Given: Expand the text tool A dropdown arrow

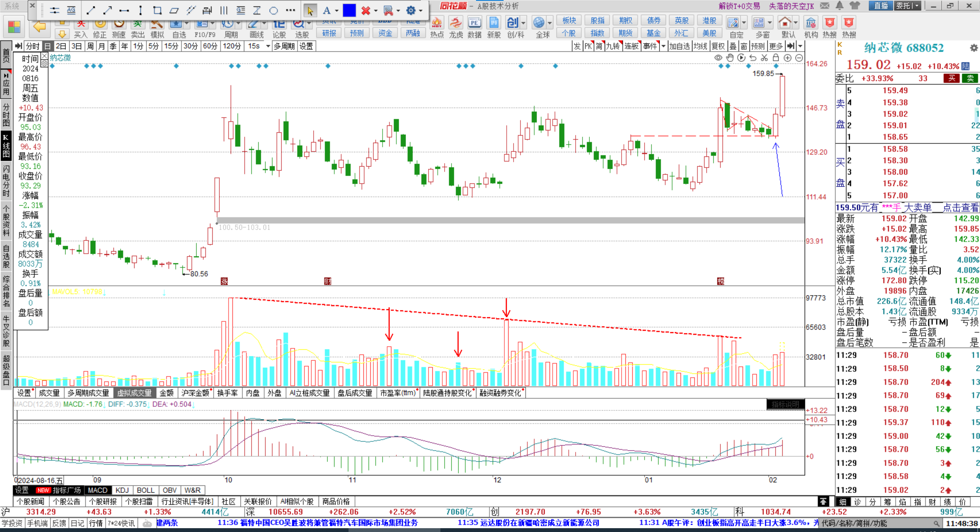Looking at the screenshot, I should pyautogui.click(x=337, y=11).
